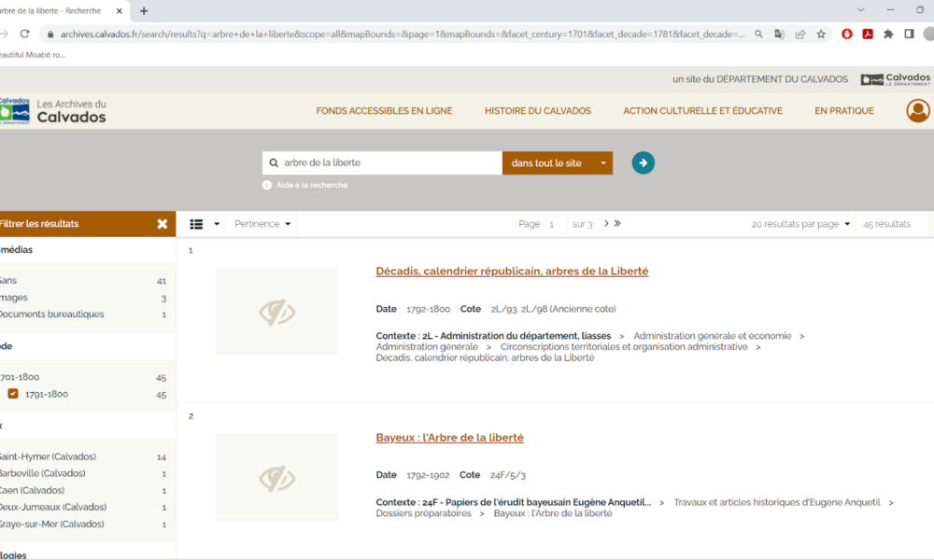
Task: Go to next results page arrow
Action: 606,224
